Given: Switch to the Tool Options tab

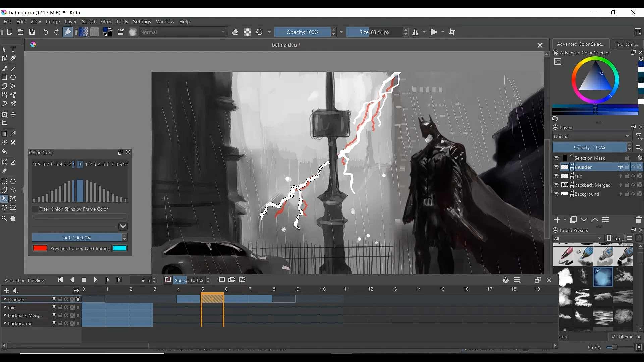Looking at the screenshot, I should click(x=627, y=44).
